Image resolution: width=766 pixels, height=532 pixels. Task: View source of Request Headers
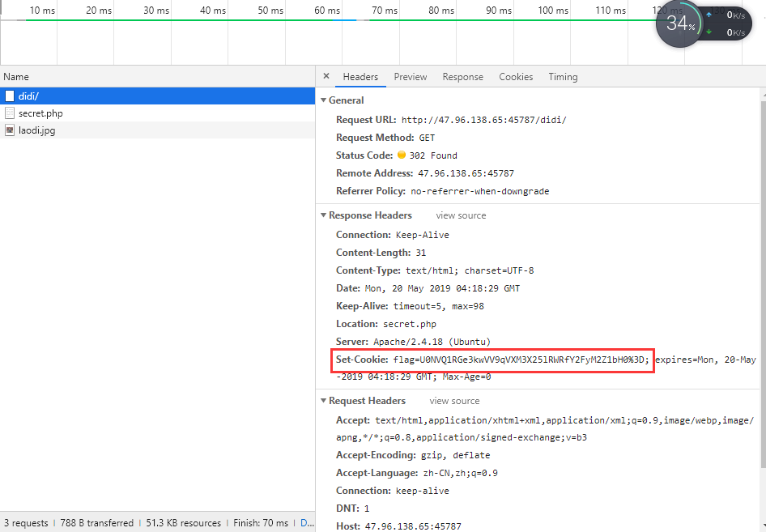[454, 401]
